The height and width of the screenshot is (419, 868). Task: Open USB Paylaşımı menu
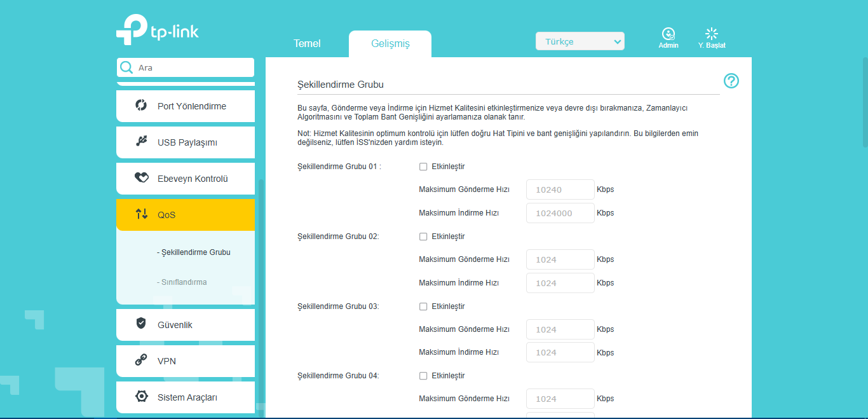coord(186,142)
